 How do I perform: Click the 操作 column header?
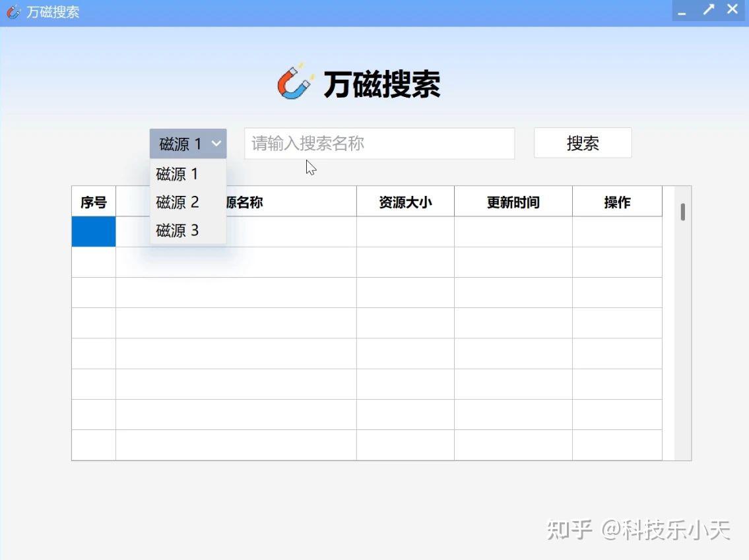click(x=617, y=202)
